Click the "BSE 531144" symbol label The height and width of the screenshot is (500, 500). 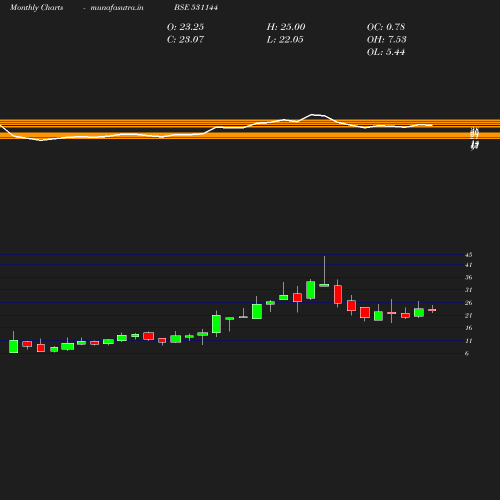(x=196, y=7)
